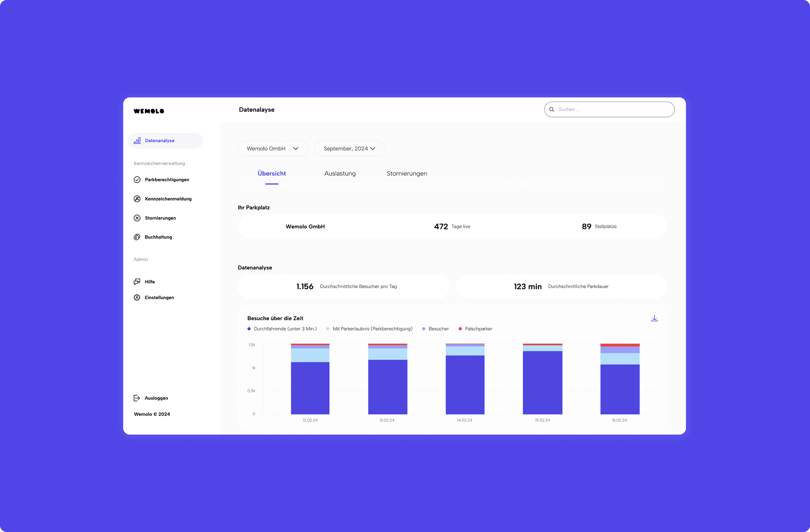Click the Admin section label

pyautogui.click(x=140, y=259)
